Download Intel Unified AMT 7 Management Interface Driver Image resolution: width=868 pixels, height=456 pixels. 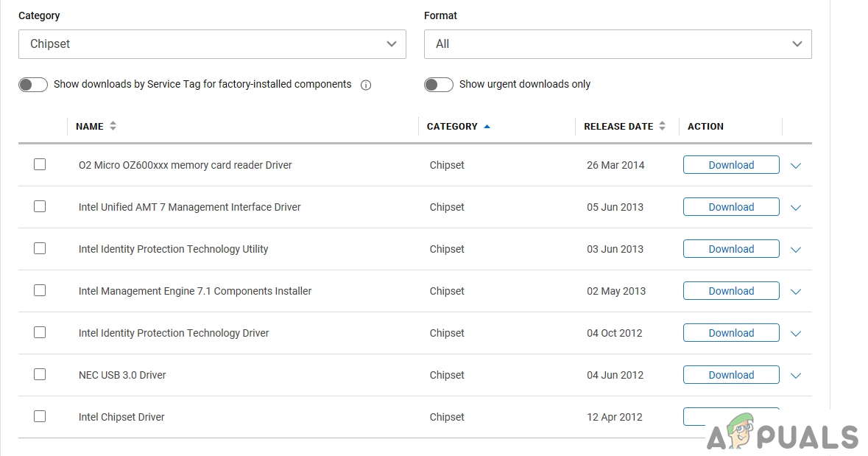pos(731,207)
